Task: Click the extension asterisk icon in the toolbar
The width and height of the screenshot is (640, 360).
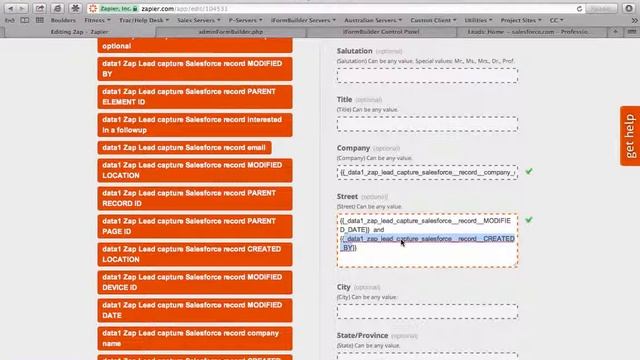Action: pos(76,8)
